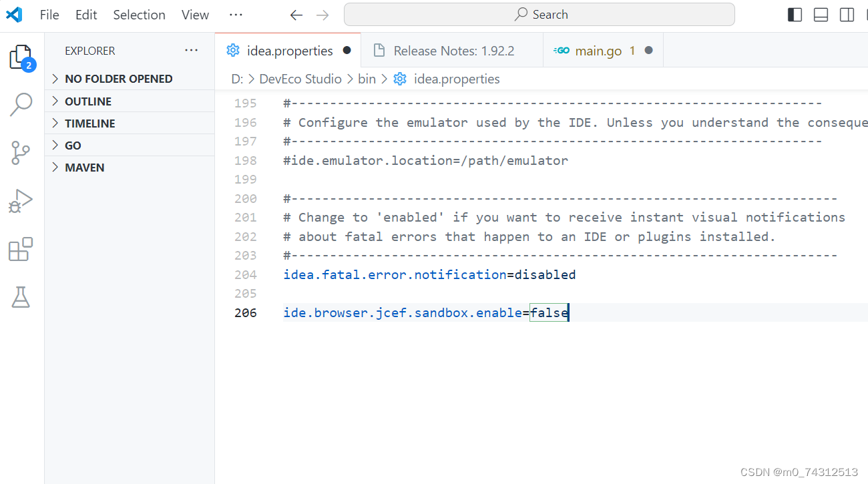Click line number 204 in gutter

(246, 274)
